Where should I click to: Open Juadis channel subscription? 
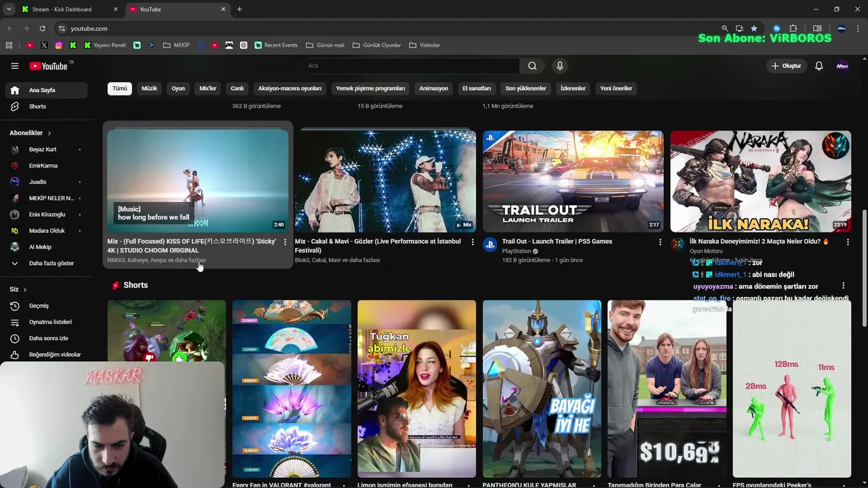point(46,182)
